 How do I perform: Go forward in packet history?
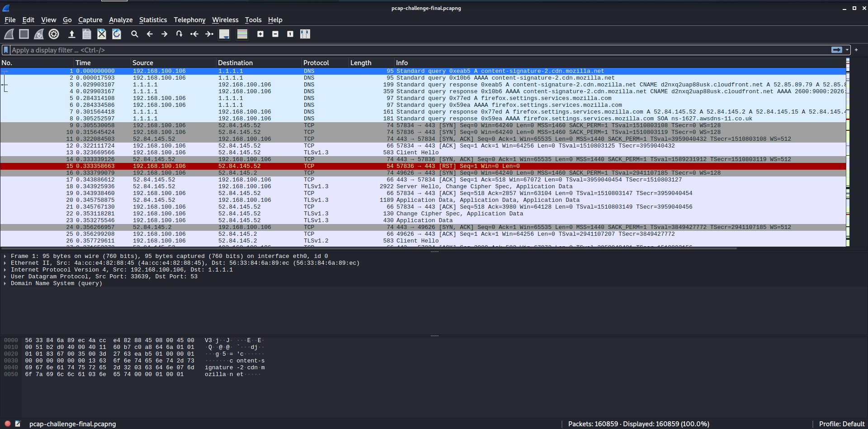point(165,34)
